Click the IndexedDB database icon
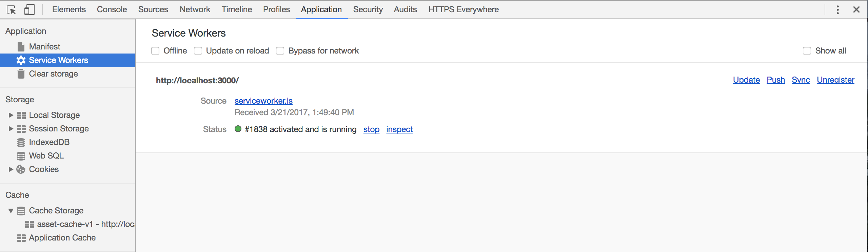The width and height of the screenshot is (868, 252). pyautogui.click(x=21, y=143)
